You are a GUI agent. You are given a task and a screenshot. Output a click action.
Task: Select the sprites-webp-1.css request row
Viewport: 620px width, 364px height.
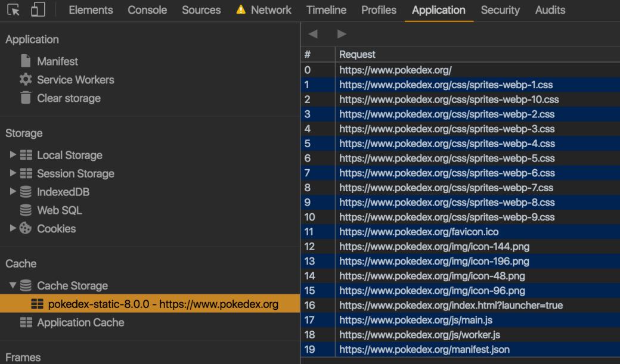[460, 85]
